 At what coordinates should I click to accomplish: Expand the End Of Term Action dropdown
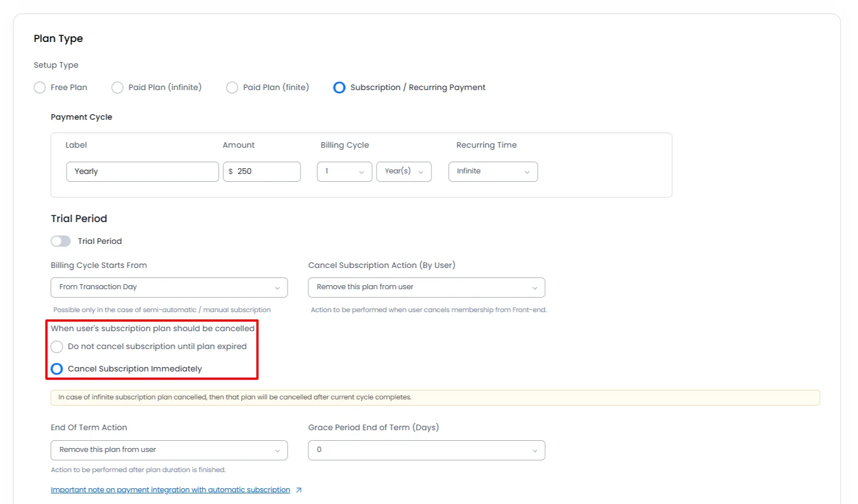pos(169,450)
